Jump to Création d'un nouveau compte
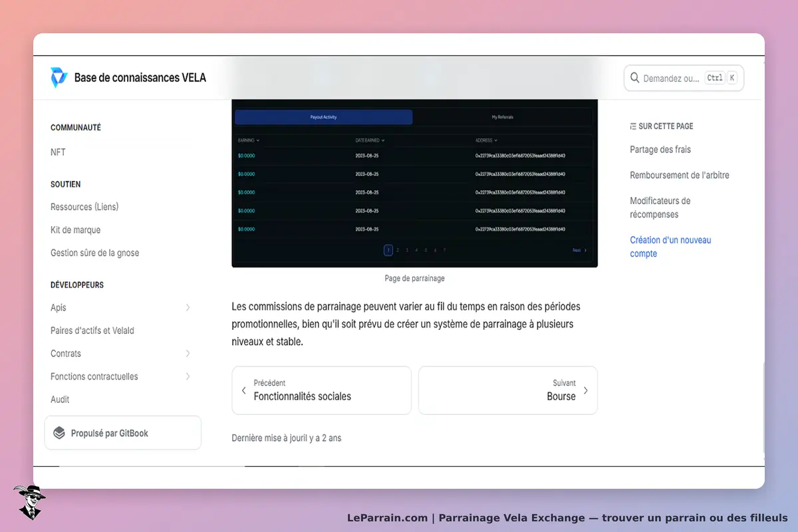Screen dimensions: 798x532 tap(670, 247)
